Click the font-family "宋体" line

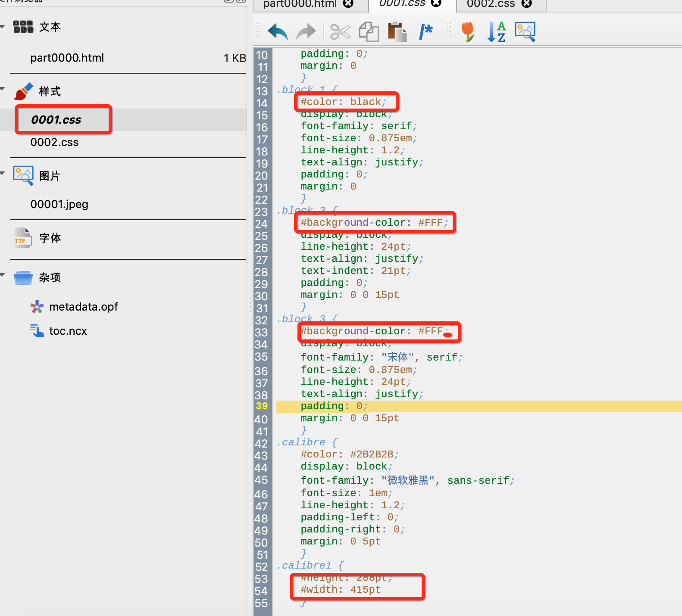(382, 357)
